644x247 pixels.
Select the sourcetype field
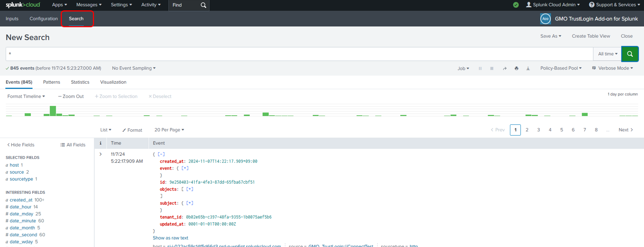[x=21, y=179]
